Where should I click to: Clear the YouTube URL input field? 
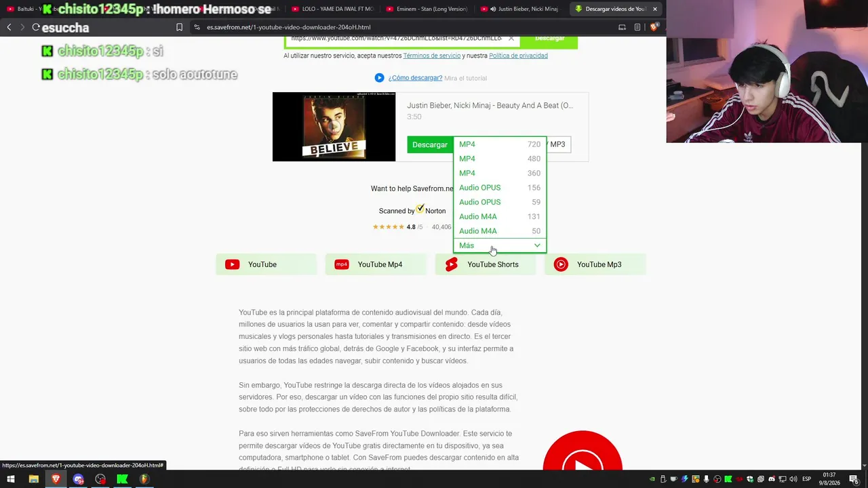[511, 38]
